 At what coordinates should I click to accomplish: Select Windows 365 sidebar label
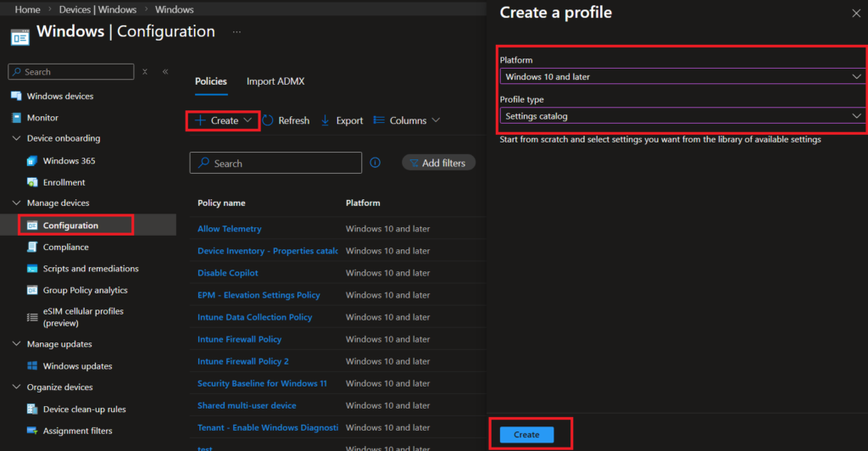[x=70, y=161]
